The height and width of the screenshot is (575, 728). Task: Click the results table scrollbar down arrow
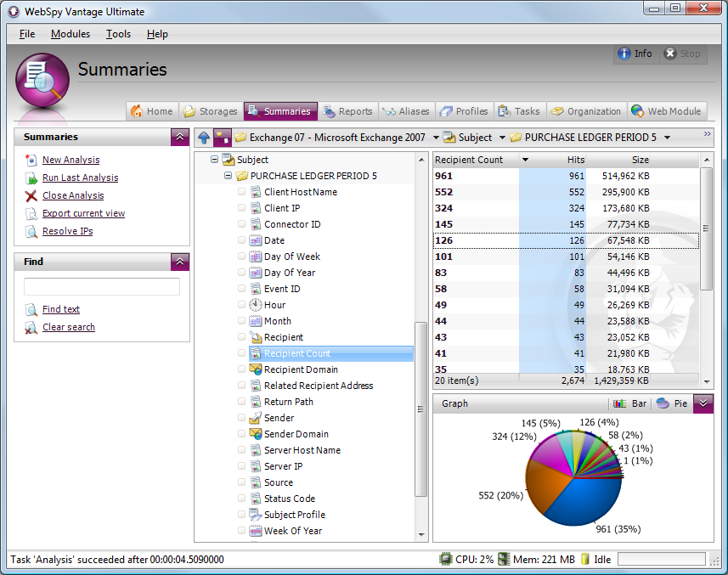(707, 381)
